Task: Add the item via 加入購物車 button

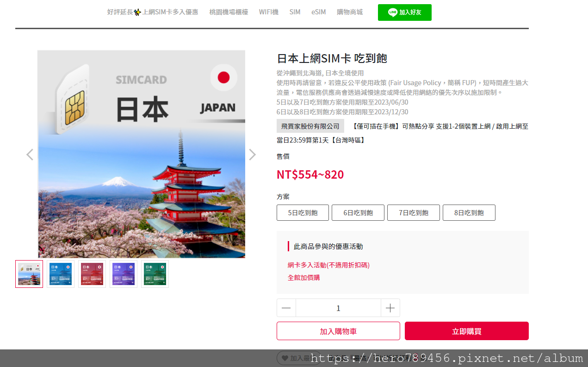Action: pyautogui.click(x=338, y=331)
